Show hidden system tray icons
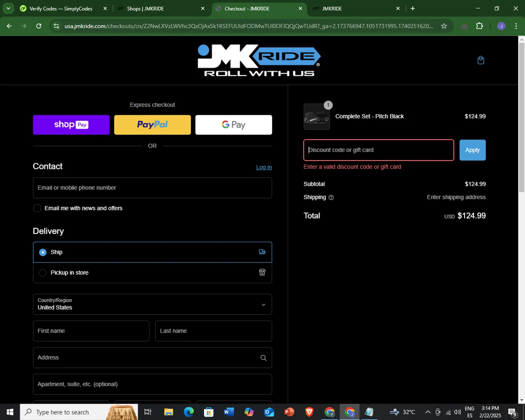The height and width of the screenshot is (420, 525). click(428, 412)
